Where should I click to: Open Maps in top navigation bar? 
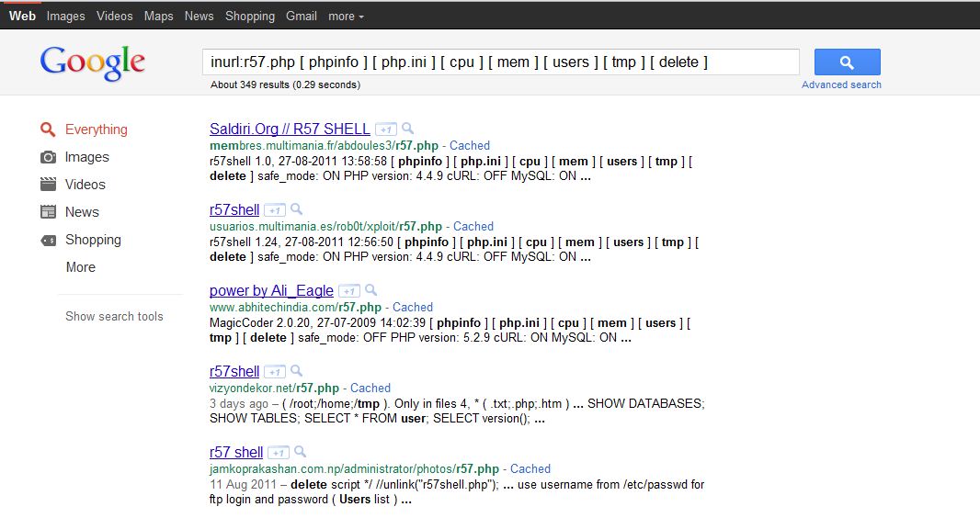tap(159, 17)
